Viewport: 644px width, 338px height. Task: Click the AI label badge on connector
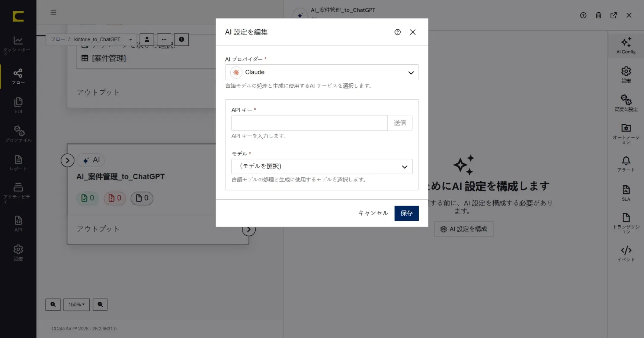[x=91, y=160]
